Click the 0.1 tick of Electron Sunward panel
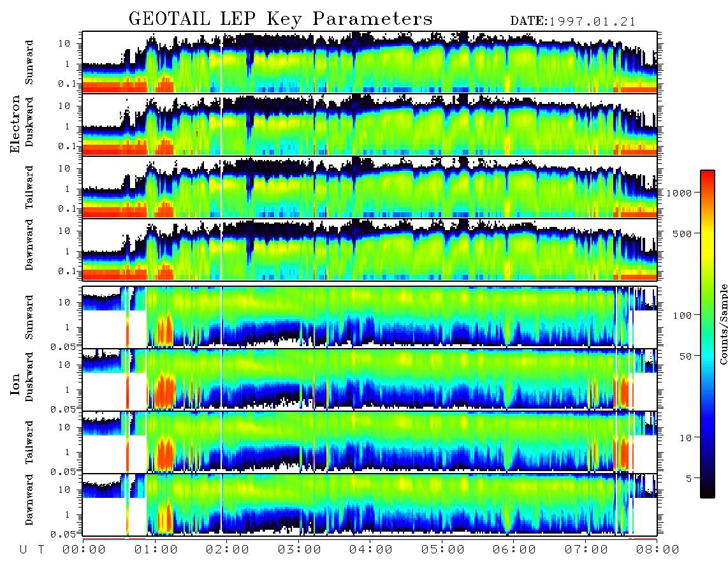The image size is (728, 561). (67, 84)
